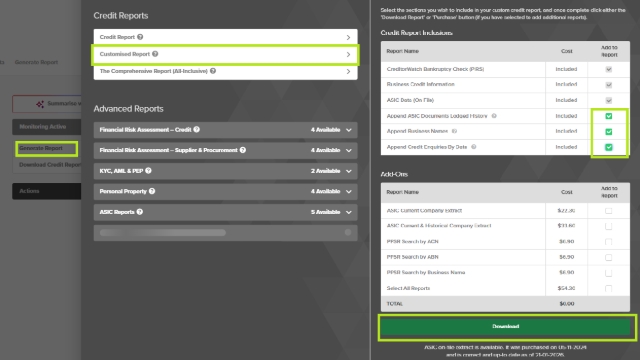Viewport: 640px width, 360px height.
Task: Click '4 Available' on Personal Property row
Action: click(x=325, y=191)
